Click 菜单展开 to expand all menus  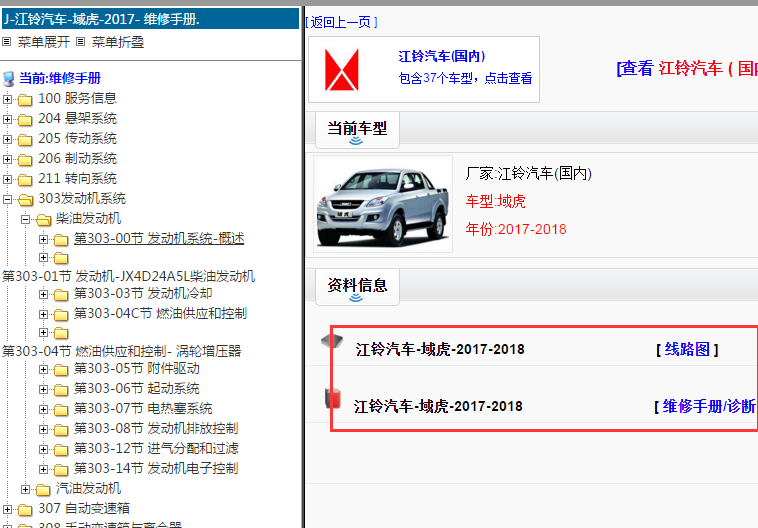point(44,42)
